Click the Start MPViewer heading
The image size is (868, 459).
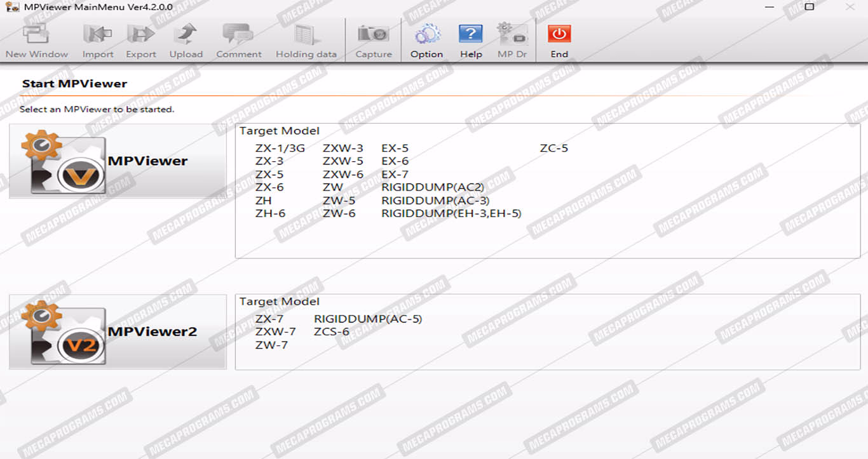coord(74,84)
